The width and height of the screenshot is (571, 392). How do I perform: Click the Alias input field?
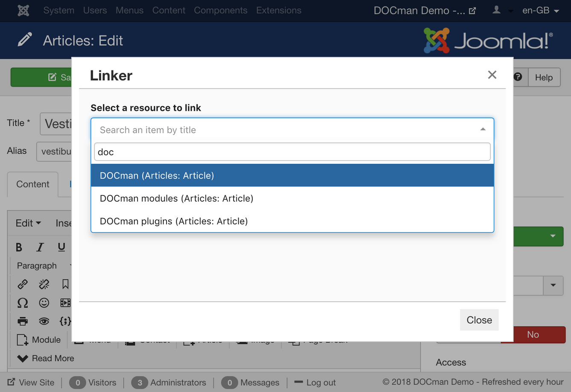tap(54, 151)
